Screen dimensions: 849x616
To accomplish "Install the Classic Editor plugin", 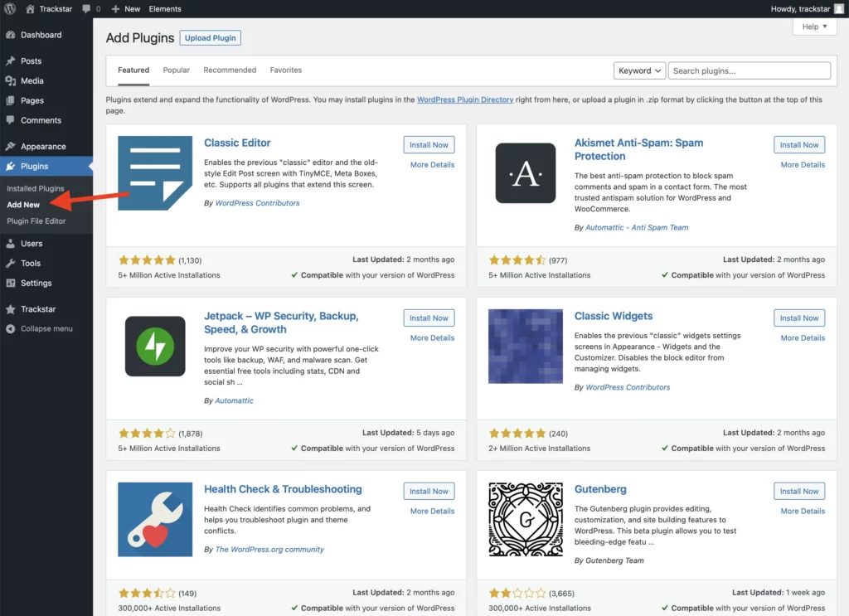I will (429, 144).
